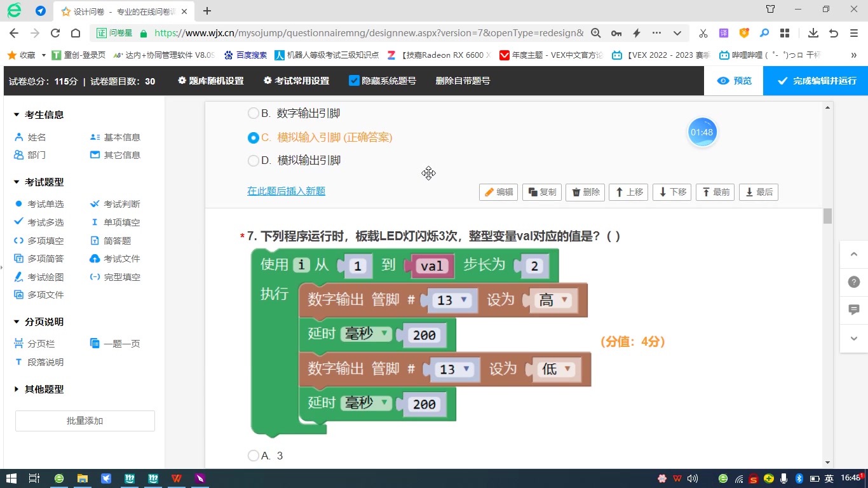Open the four-squares extensions grid icon
This screenshot has width=868, height=488.
tap(785, 33)
